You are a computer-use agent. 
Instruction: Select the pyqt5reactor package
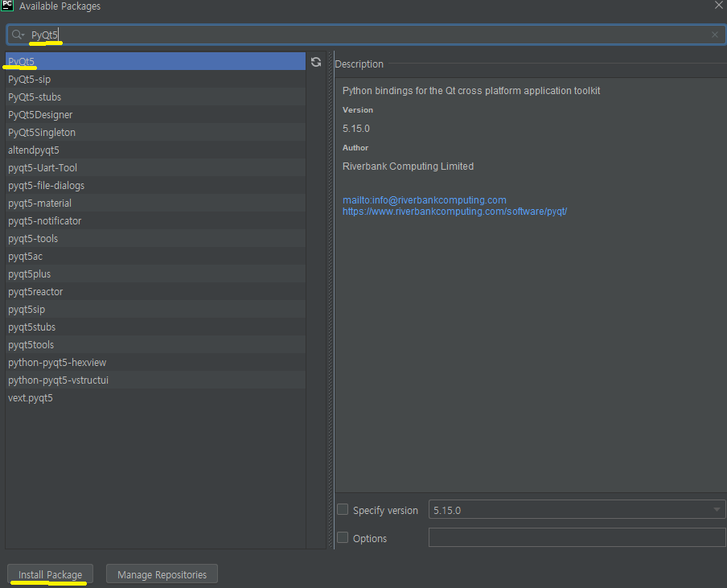tap(155, 291)
